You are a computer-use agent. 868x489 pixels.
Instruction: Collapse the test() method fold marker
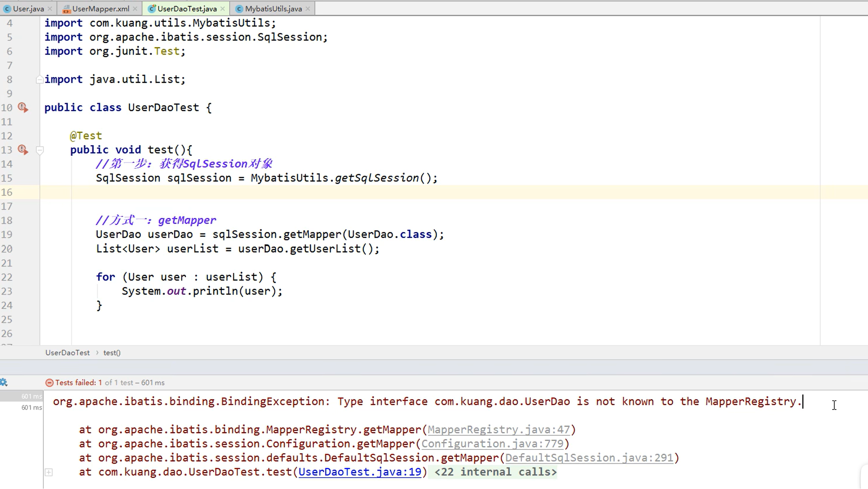click(40, 150)
